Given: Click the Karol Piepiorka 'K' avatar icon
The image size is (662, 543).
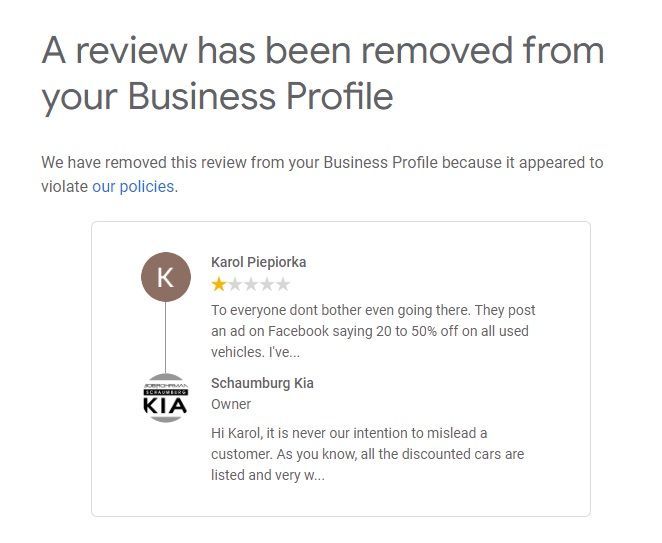Looking at the screenshot, I should [165, 277].
